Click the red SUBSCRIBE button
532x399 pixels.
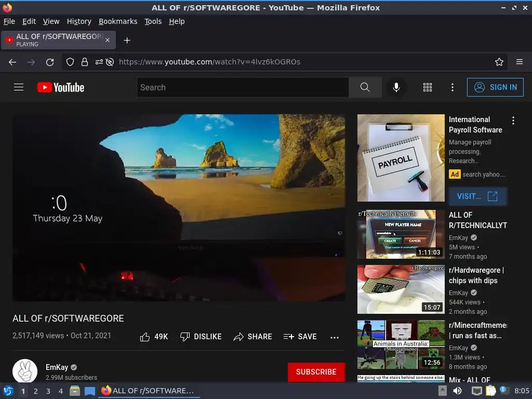316,372
